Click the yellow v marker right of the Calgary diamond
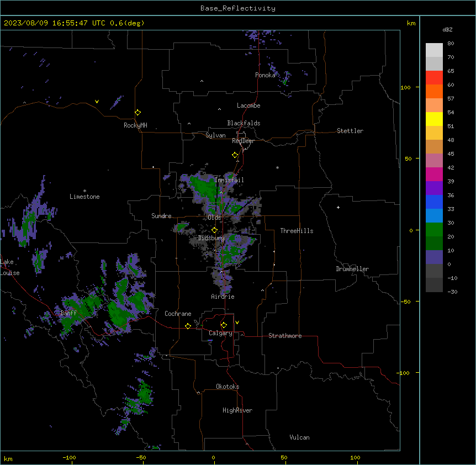Image resolution: width=476 pixels, height=465 pixels. [x=237, y=323]
